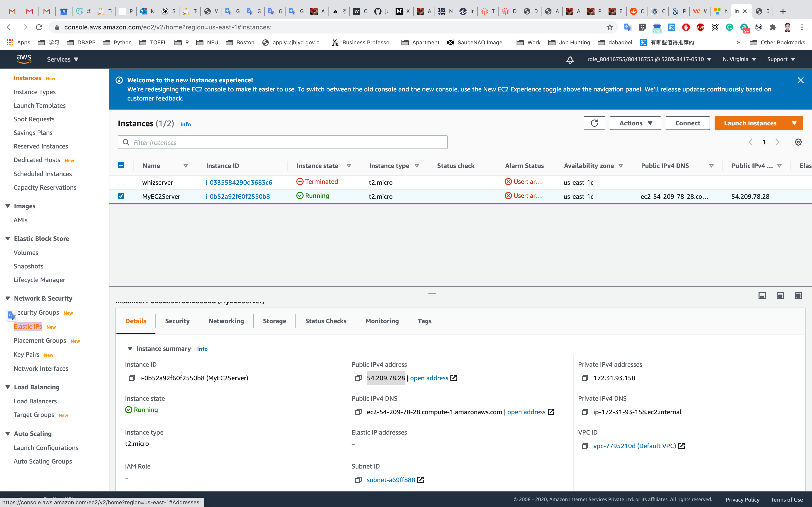The width and height of the screenshot is (812, 507).
Task: Copy the Private IPv4 address icon
Action: point(585,378)
